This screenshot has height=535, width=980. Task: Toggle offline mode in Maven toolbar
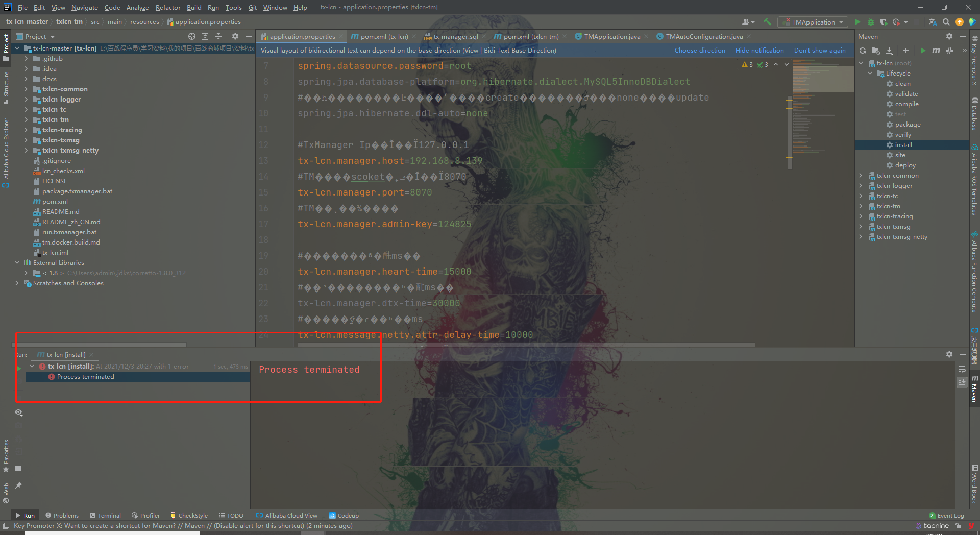point(949,51)
